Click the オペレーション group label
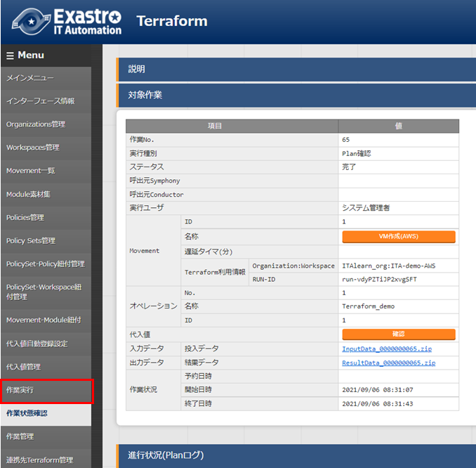The width and height of the screenshot is (476, 468). (153, 306)
